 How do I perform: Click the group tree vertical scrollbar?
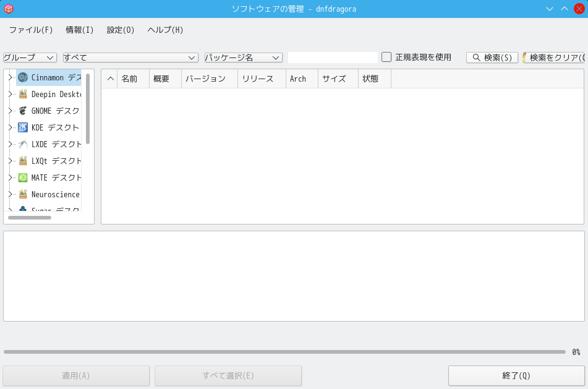click(x=88, y=109)
